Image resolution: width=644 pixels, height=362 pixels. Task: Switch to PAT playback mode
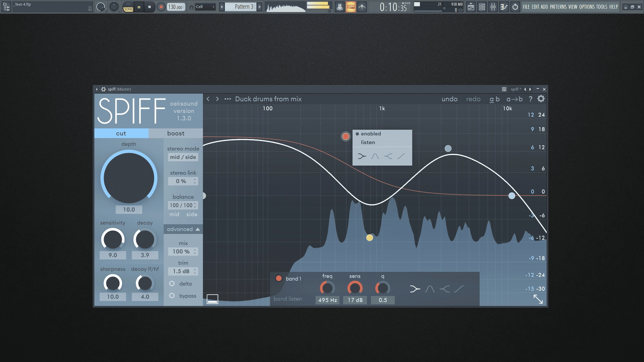[x=128, y=4]
